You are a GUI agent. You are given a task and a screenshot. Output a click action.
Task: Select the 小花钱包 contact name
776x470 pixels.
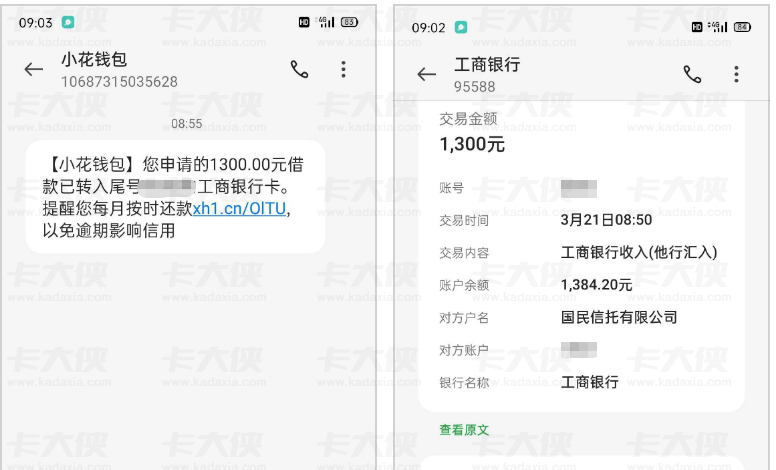point(94,59)
